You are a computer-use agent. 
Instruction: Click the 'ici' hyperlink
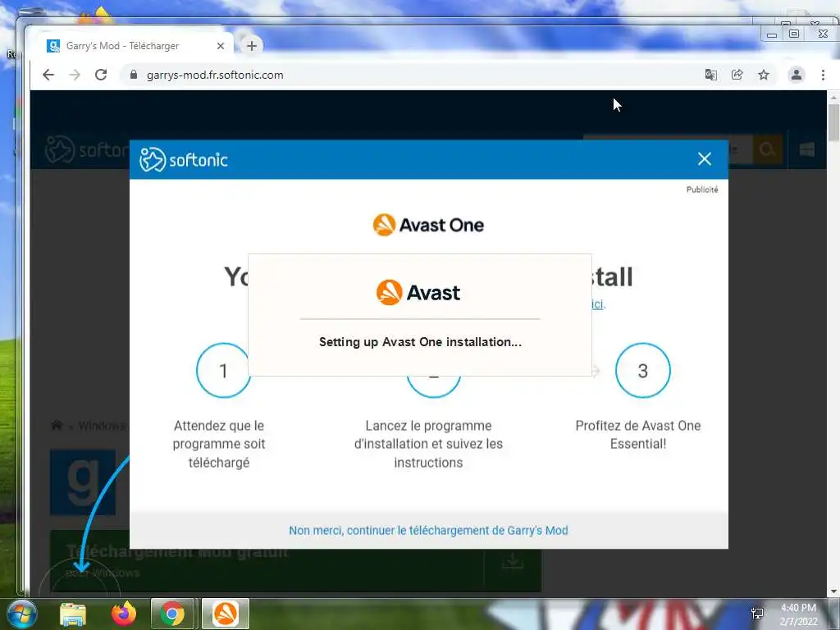click(598, 304)
